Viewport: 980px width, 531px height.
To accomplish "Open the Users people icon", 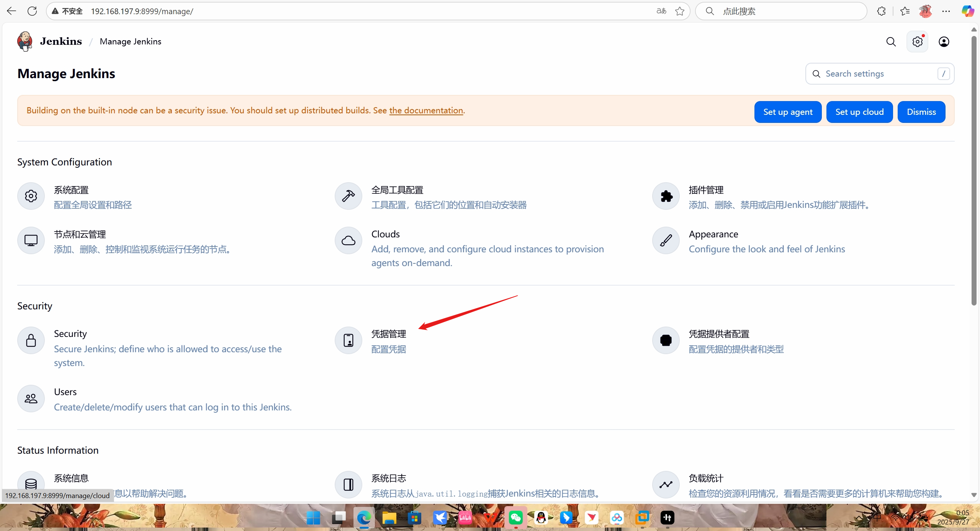I will coord(31,399).
